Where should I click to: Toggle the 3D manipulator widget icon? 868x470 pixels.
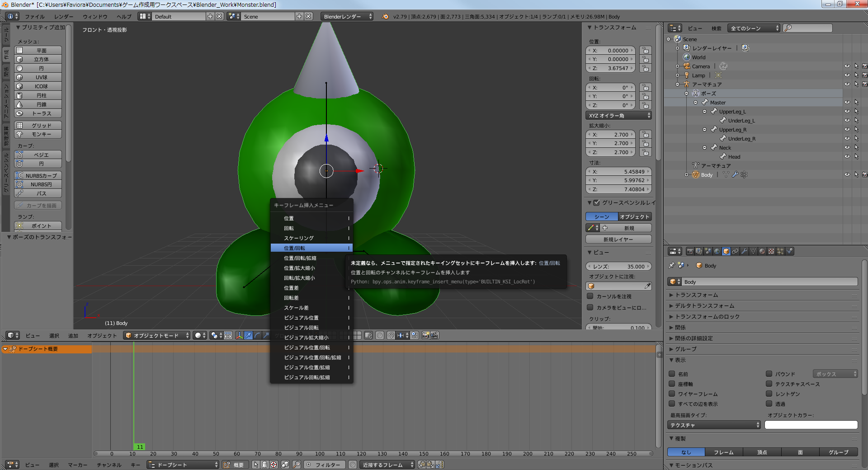point(240,335)
